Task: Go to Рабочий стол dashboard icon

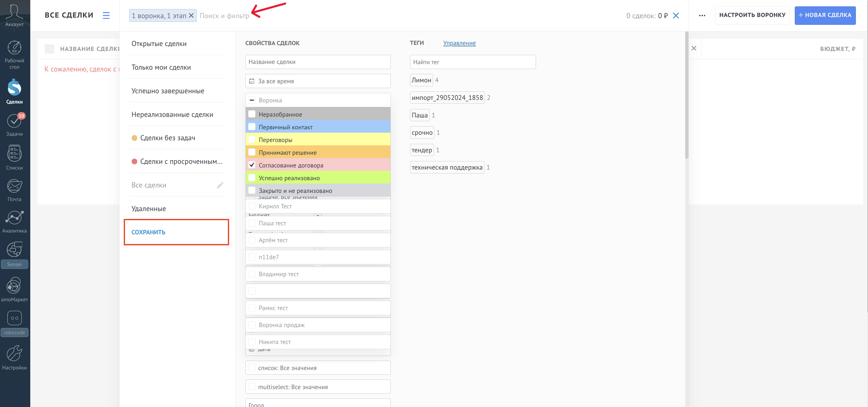Action: tap(15, 48)
